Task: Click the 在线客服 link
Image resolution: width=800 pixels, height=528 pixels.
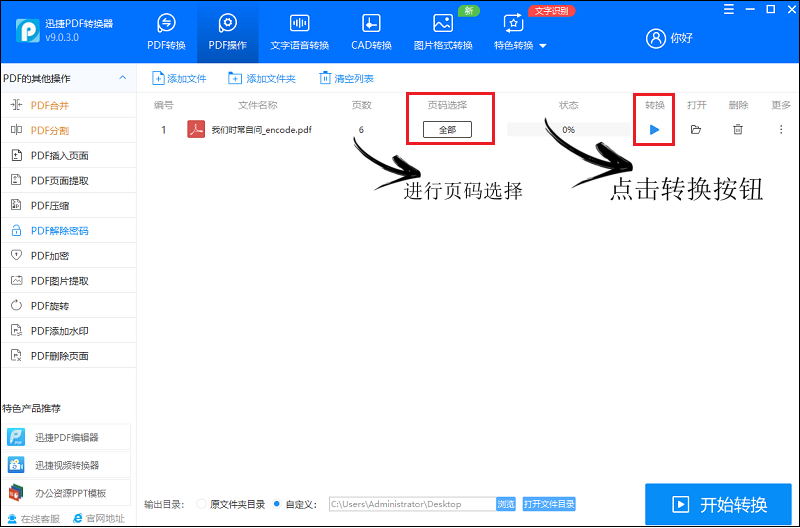Action: coord(34,519)
